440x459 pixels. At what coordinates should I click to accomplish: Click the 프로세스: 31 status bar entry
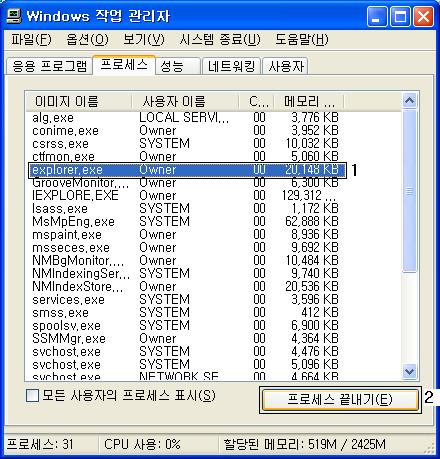click(40, 444)
